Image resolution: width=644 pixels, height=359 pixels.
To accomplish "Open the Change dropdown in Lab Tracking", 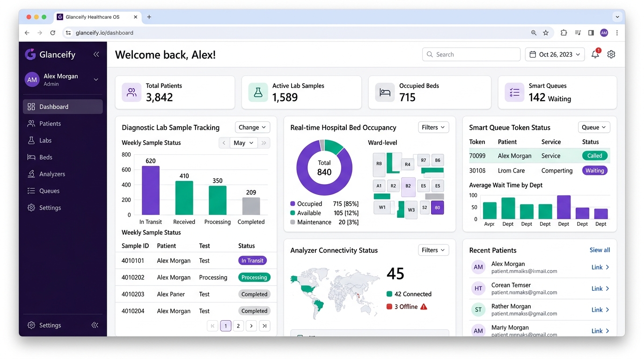I will (x=252, y=127).
